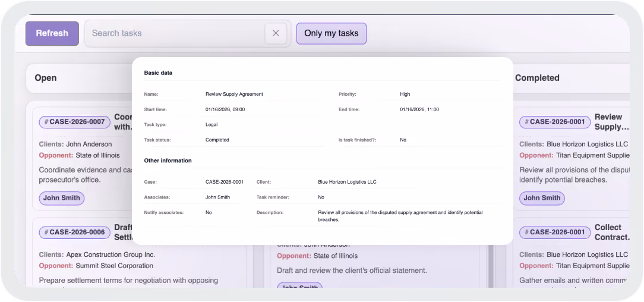
Task: Select the CASE-2026-0001 case value in dialog
Action: point(224,182)
